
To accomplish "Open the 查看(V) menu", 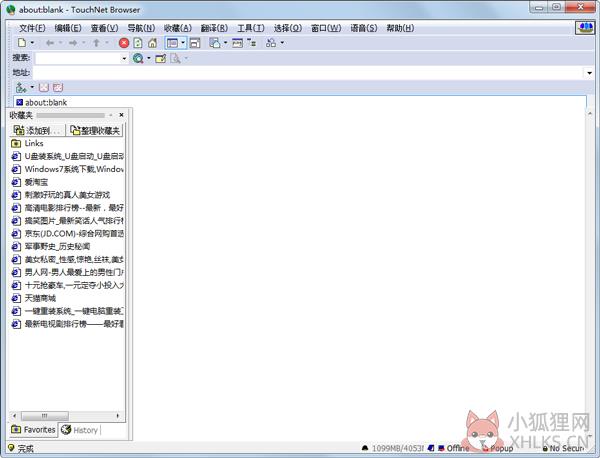I will tap(104, 28).
